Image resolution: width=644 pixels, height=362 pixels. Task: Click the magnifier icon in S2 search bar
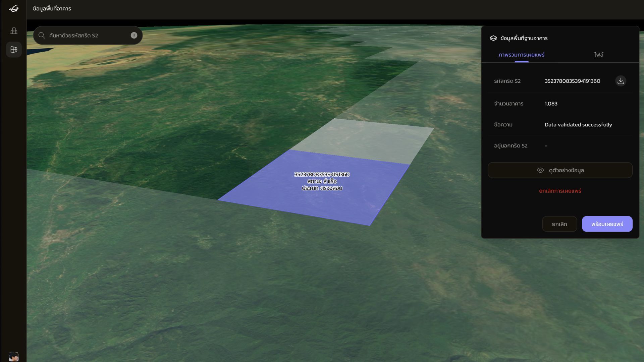click(42, 36)
